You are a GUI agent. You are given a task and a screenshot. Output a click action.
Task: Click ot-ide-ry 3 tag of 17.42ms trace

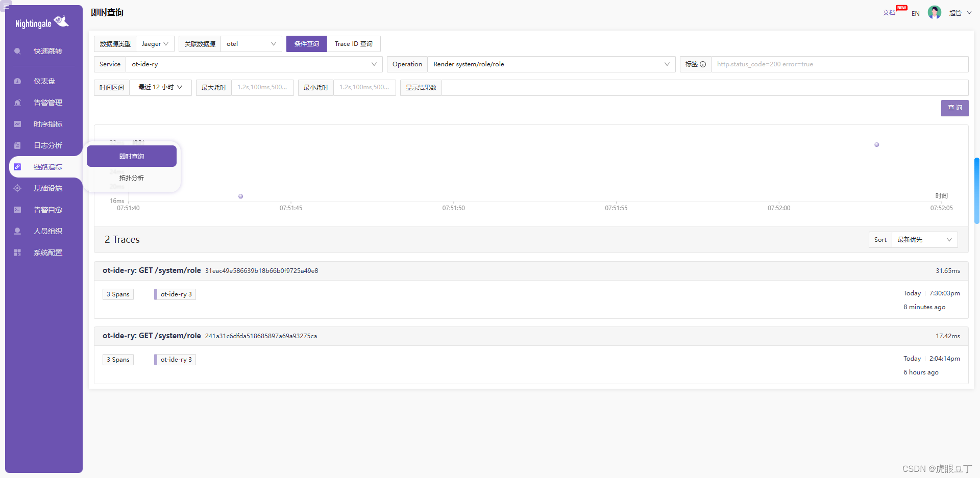point(175,360)
